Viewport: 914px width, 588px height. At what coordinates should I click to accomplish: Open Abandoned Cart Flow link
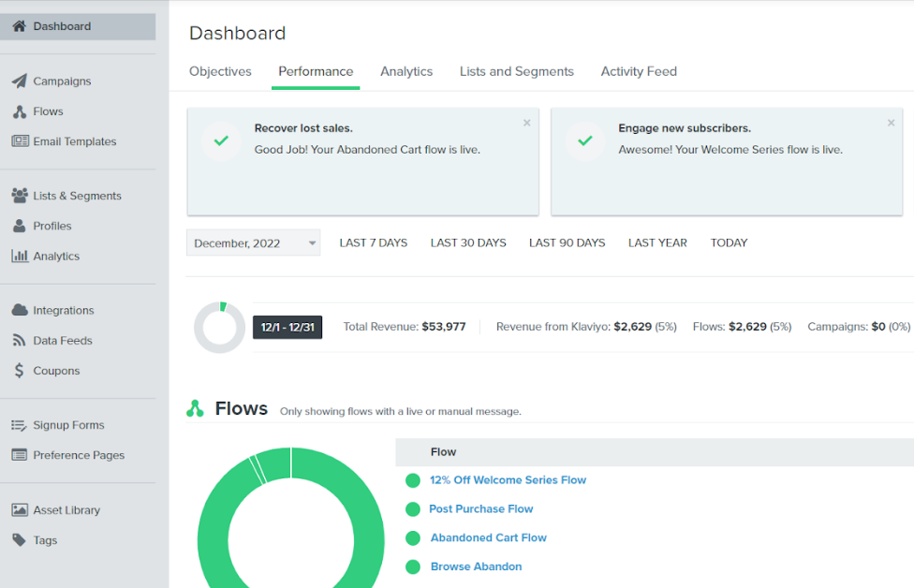489,537
